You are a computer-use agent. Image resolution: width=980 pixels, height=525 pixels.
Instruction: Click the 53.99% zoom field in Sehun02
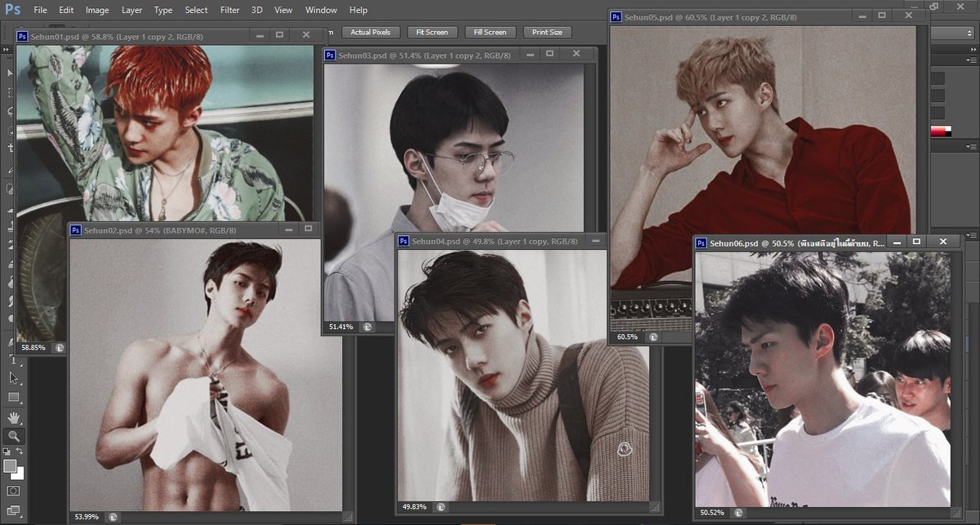tap(87, 517)
